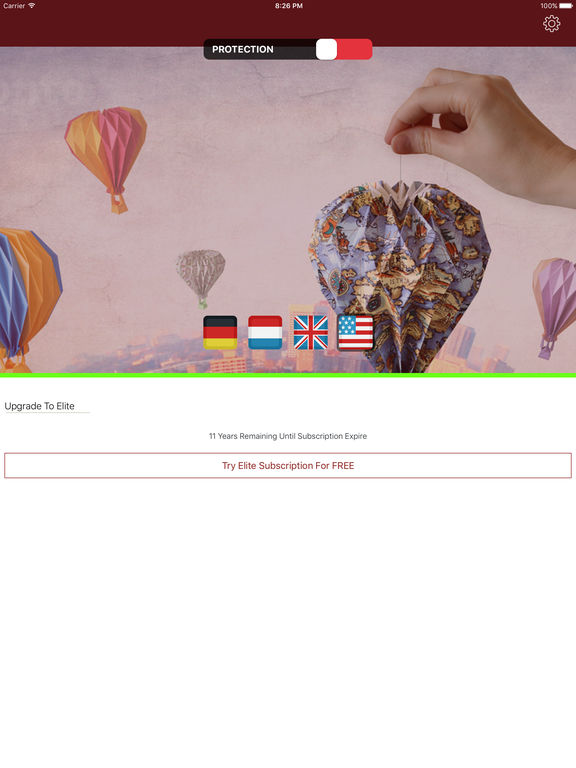
Task: Choose the red-white-blue striped flag server
Action: (x=265, y=332)
